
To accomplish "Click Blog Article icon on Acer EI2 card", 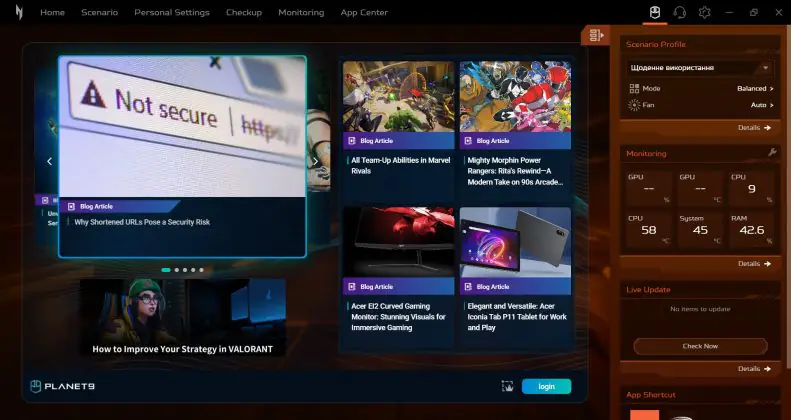I will (x=352, y=286).
